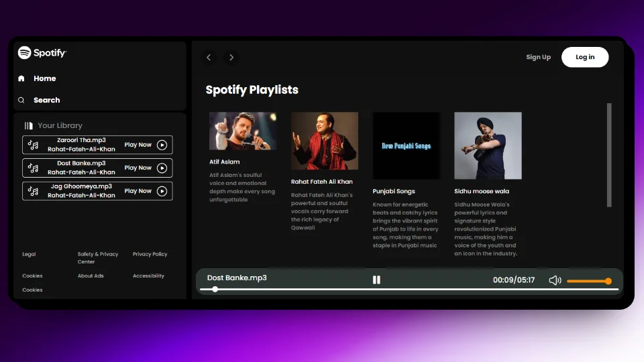Play Dost Banke.mp3 with circled play icon
Image resolution: width=644 pixels, height=362 pixels.
click(x=162, y=168)
